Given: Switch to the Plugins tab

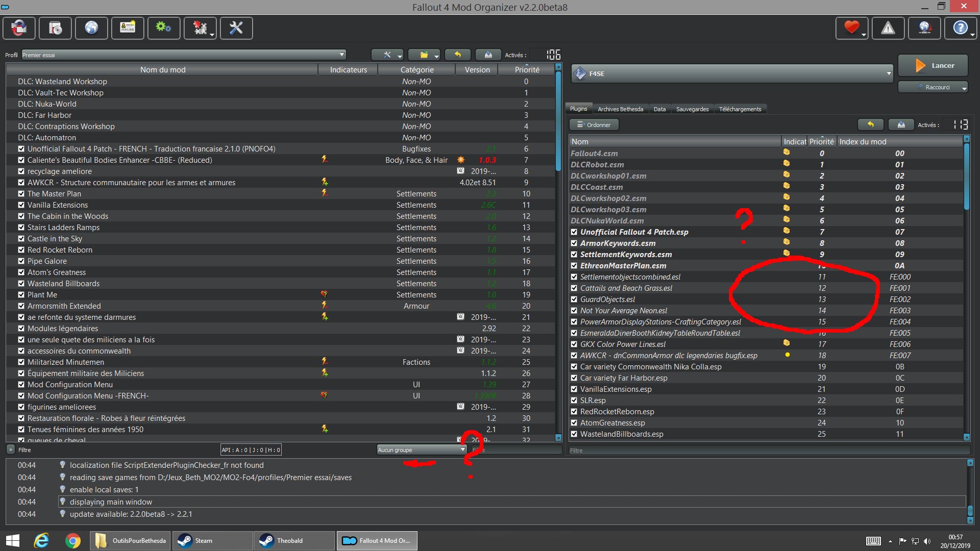Looking at the screenshot, I should click(578, 109).
